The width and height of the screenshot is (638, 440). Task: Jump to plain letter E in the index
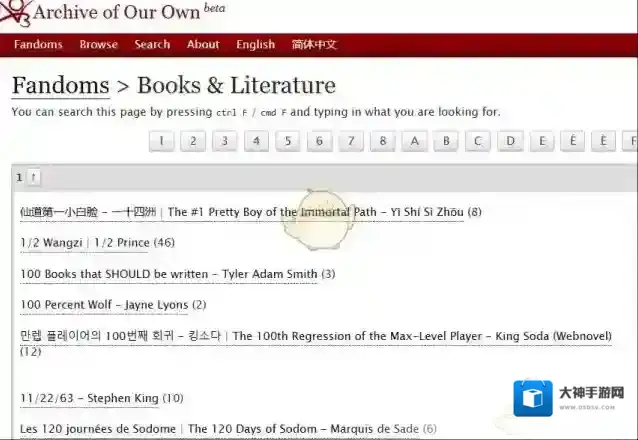tap(542, 141)
